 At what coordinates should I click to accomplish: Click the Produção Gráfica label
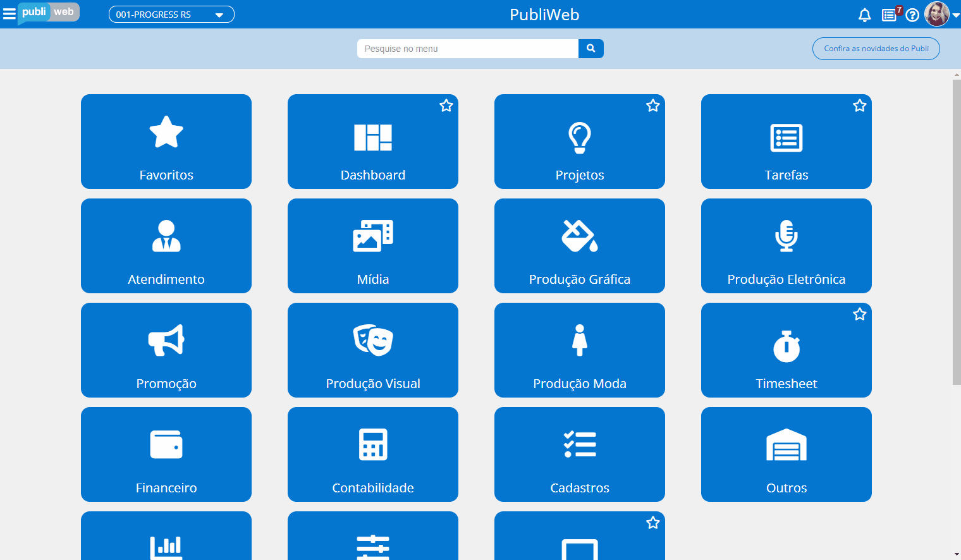coord(580,279)
